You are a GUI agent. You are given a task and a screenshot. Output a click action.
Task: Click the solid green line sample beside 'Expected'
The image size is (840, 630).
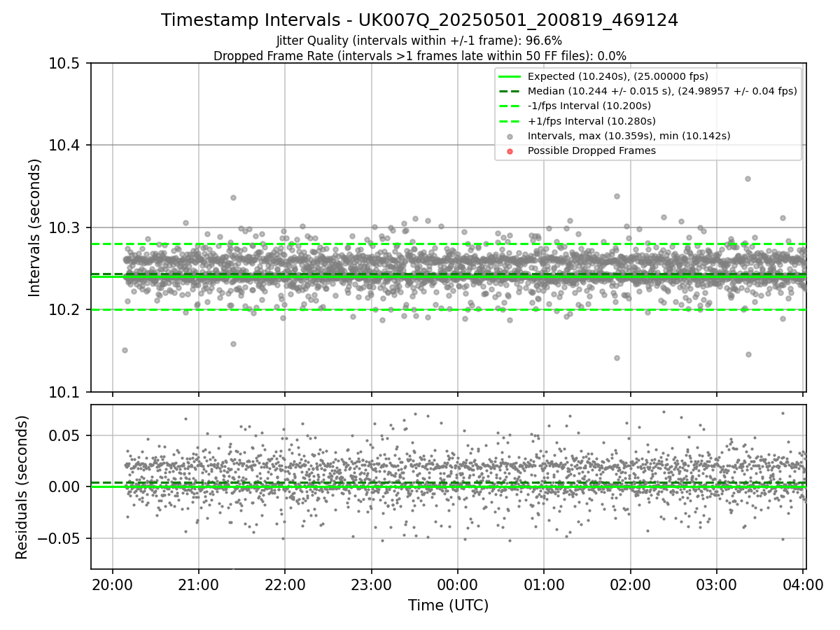[x=510, y=76]
